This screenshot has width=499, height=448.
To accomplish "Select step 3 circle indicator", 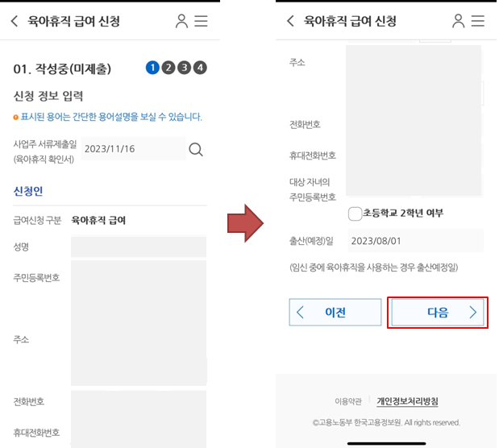I will click(185, 68).
